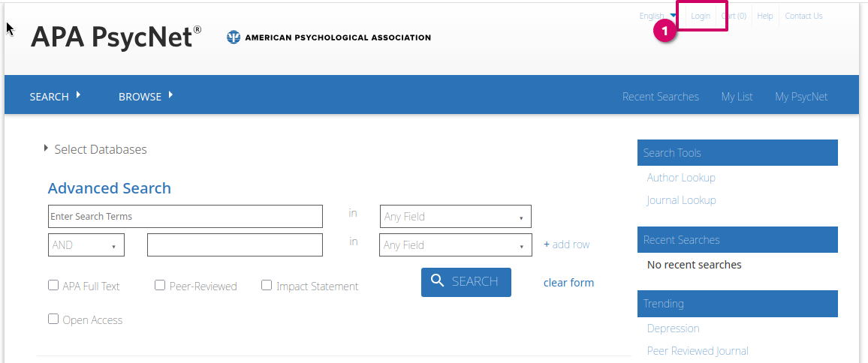Toggle the Impact Statement checkbox
The height and width of the screenshot is (363, 868).
pos(267,285)
